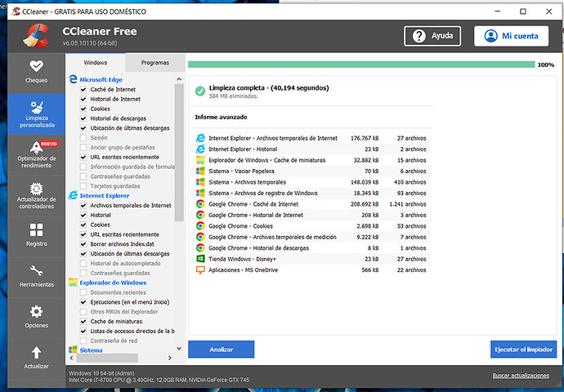Enable Anclar grupo de pestañas checkbox
The image size is (564, 392).
pos(83,147)
